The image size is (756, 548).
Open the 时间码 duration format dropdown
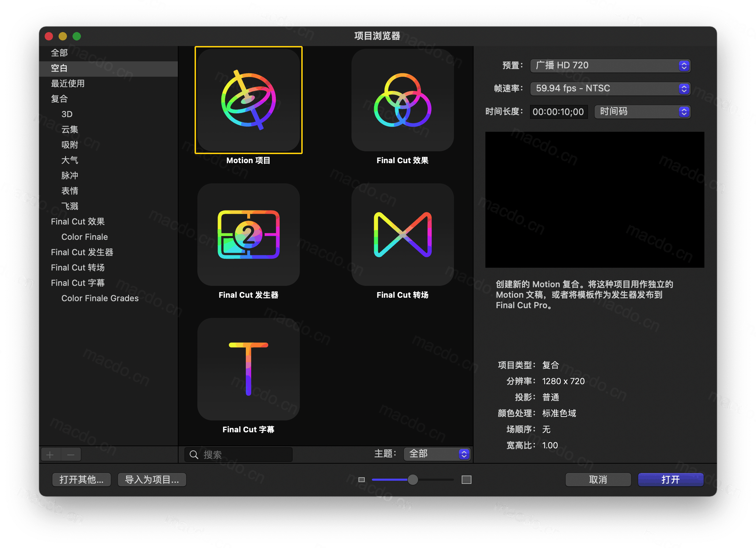pyautogui.click(x=642, y=112)
